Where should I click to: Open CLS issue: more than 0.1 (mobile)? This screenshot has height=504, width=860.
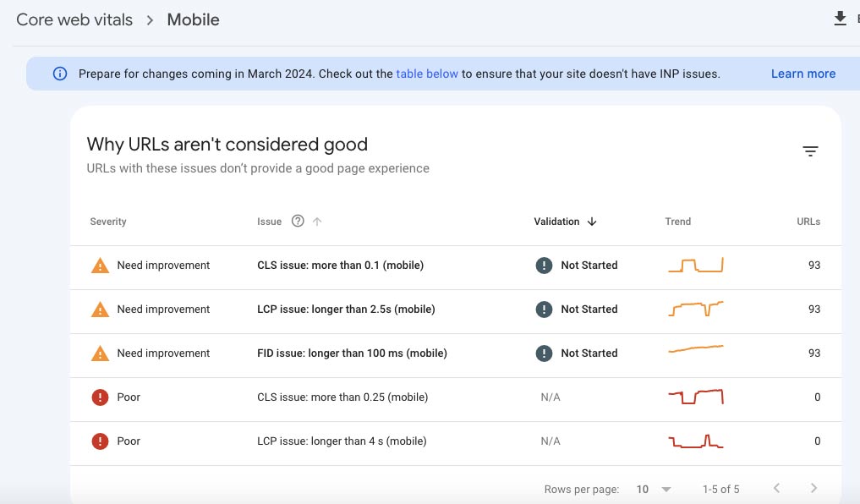tap(340, 266)
